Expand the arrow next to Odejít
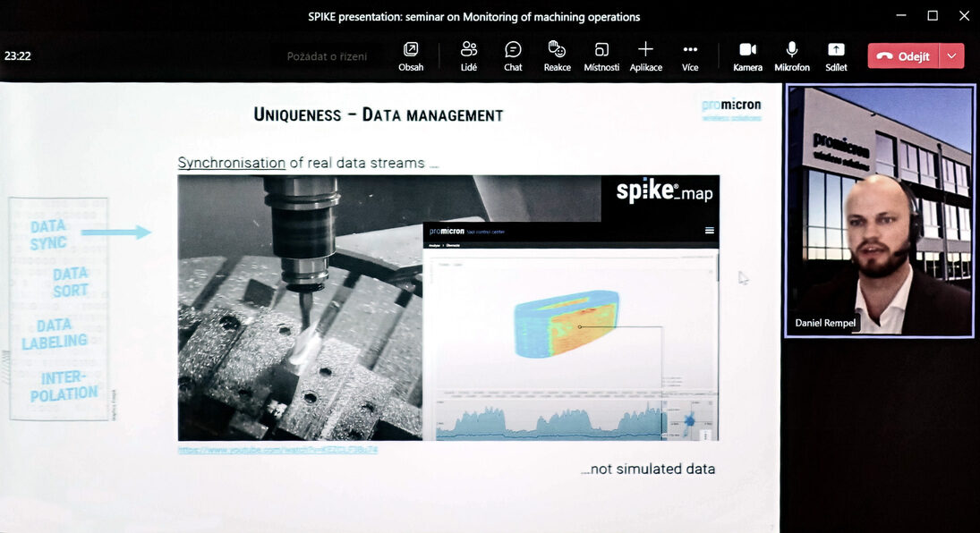 (951, 55)
